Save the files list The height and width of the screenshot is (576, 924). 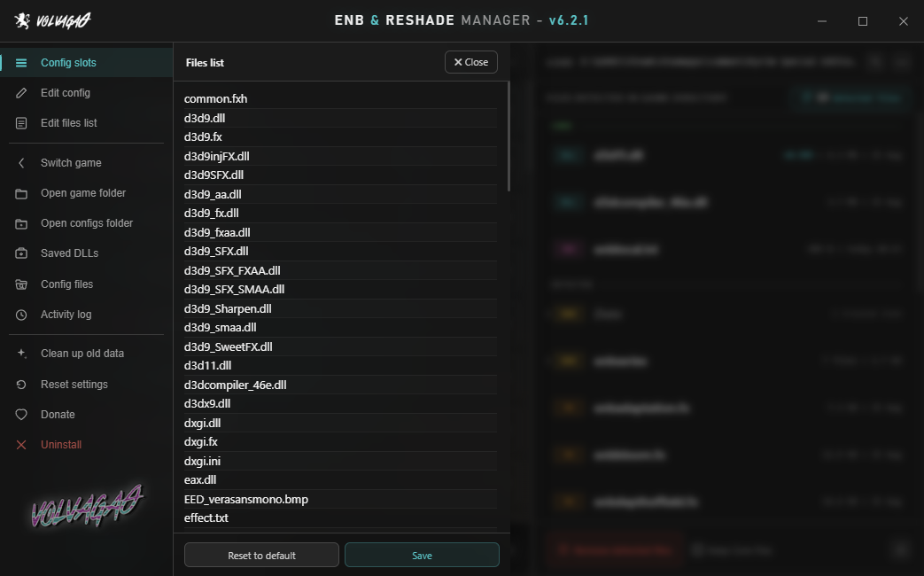[x=422, y=555]
